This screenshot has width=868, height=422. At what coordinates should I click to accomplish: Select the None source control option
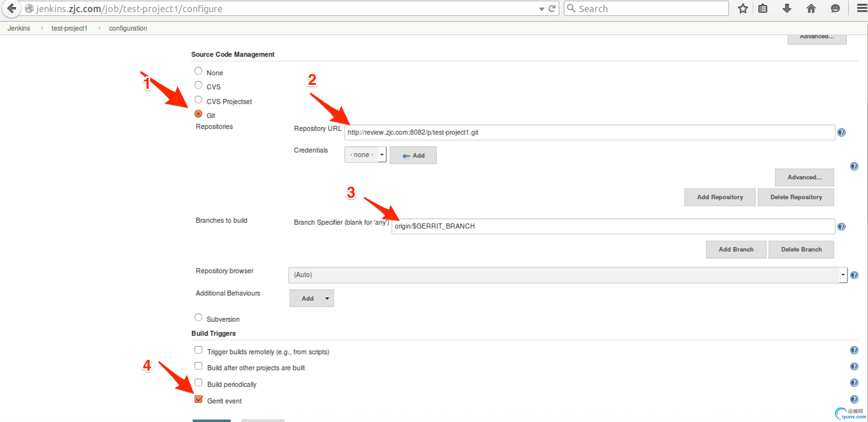[198, 71]
